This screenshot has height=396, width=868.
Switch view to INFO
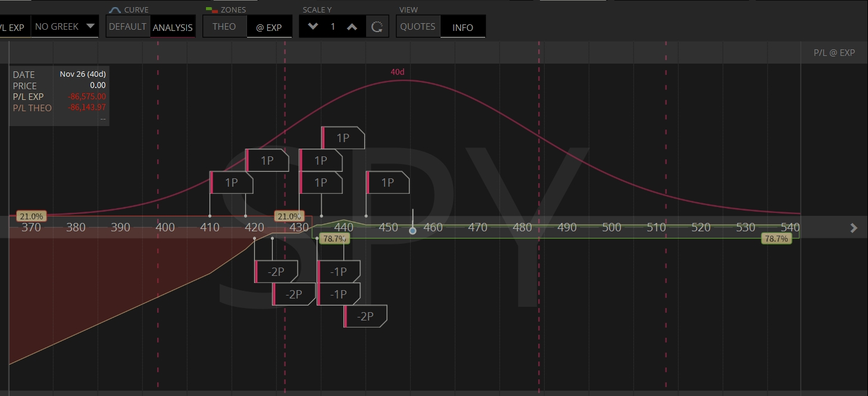point(463,27)
